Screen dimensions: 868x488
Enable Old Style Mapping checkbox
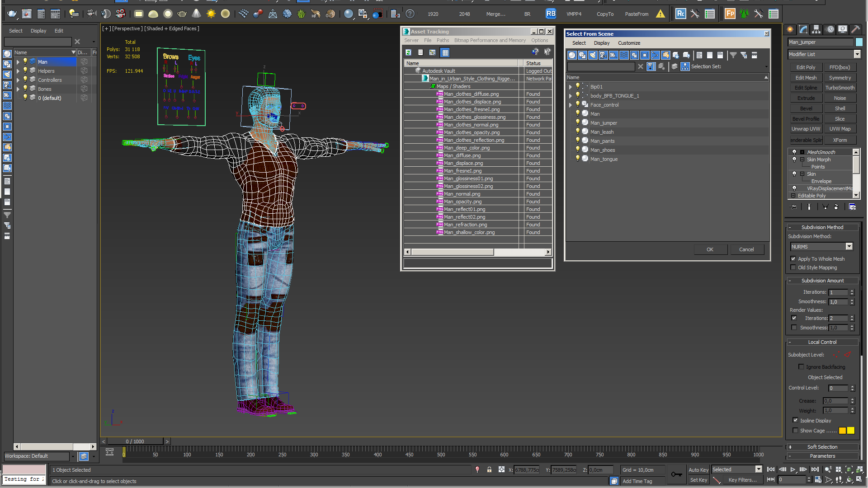click(793, 267)
